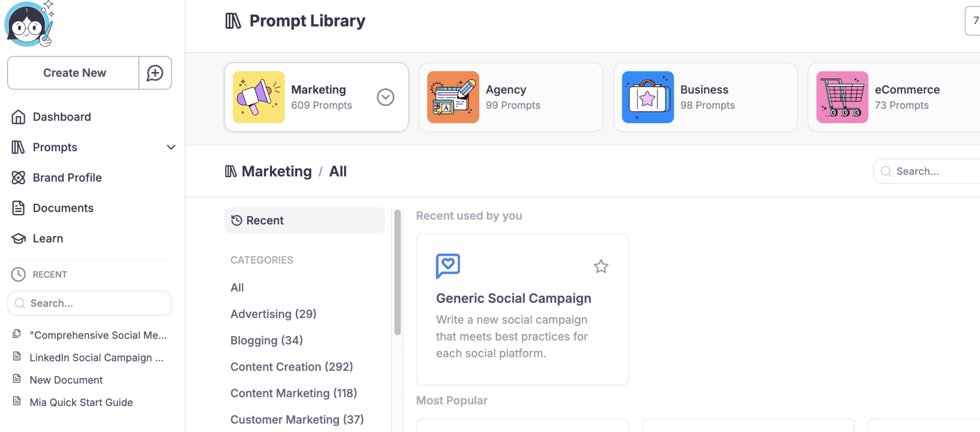Click the Marketing breadcrumb book icon
The width and height of the screenshot is (980, 432).
pyautogui.click(x=231, y=172)
